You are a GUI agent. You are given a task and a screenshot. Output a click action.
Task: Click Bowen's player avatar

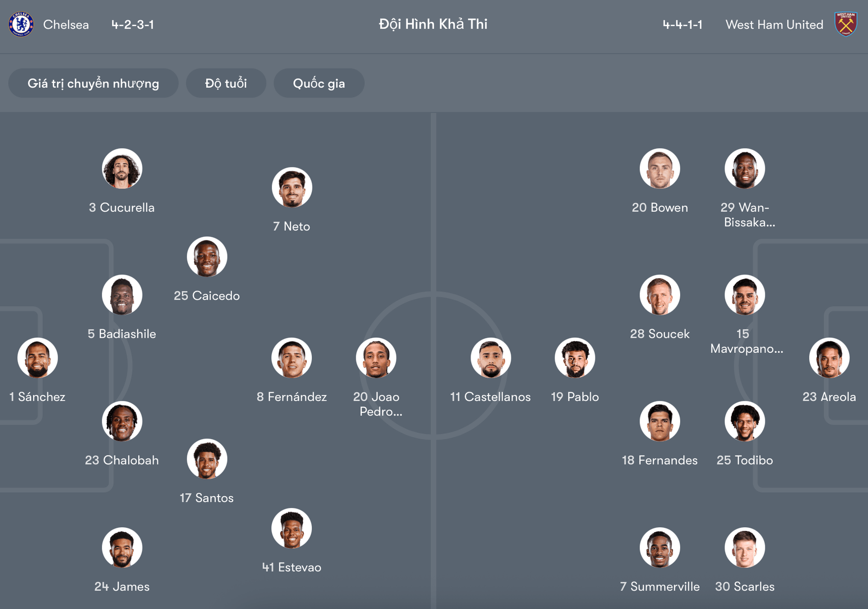point(660,168)
